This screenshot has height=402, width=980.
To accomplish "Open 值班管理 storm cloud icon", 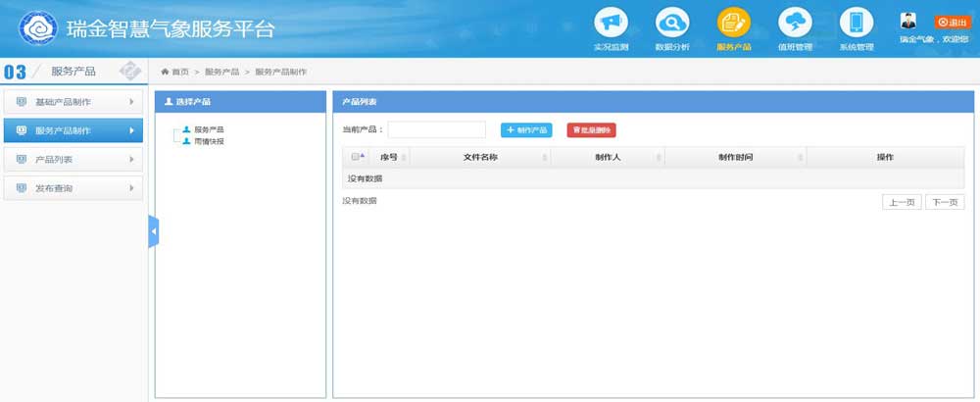I will click(795, 23).
